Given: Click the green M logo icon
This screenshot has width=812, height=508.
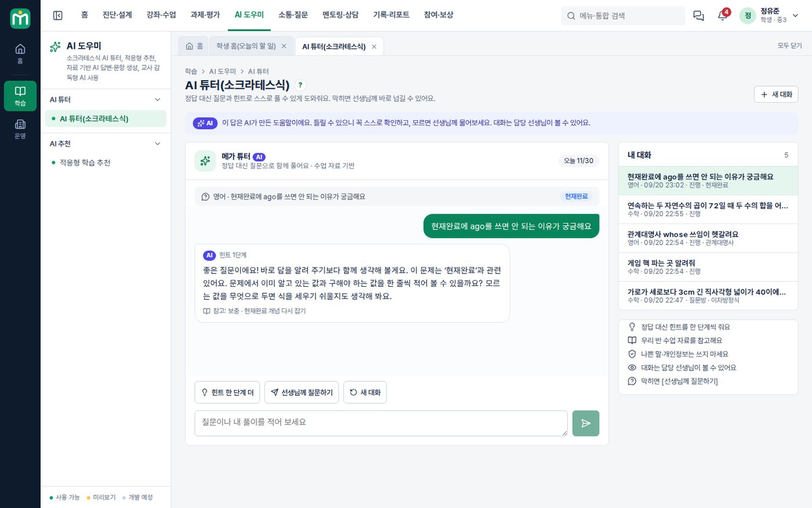Looking at the screenshot, I should coord(20,19).
